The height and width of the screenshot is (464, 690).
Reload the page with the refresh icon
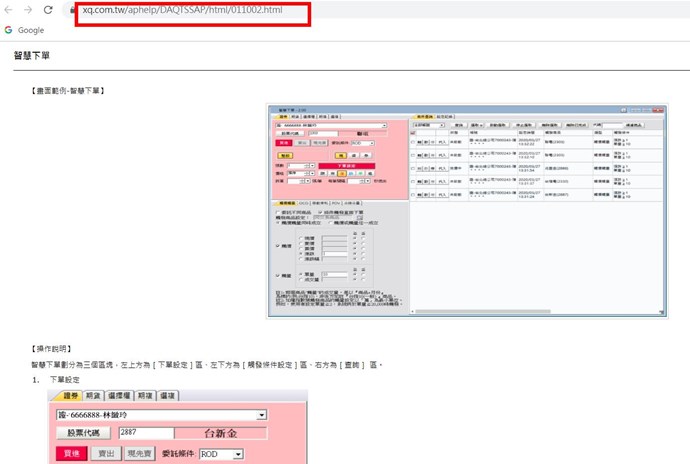click(x=48, y=10)
